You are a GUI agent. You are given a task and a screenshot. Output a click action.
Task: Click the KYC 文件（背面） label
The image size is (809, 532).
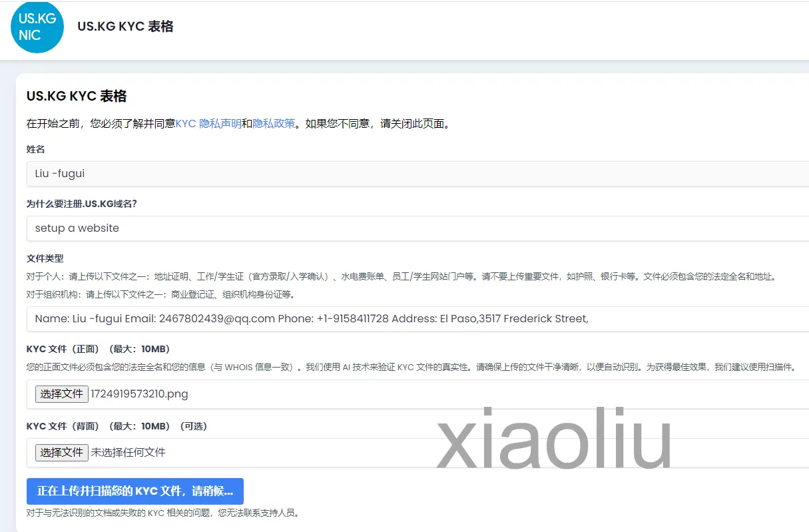(x=117, y=426)
